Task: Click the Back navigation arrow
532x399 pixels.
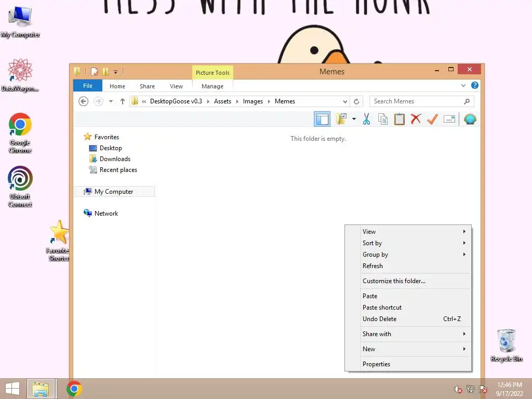Action: tap(83, 101)
